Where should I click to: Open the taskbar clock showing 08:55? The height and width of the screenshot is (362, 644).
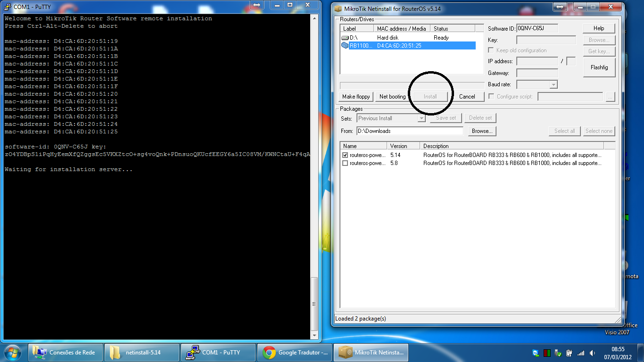pyautogui.click(x=618, y=353)
